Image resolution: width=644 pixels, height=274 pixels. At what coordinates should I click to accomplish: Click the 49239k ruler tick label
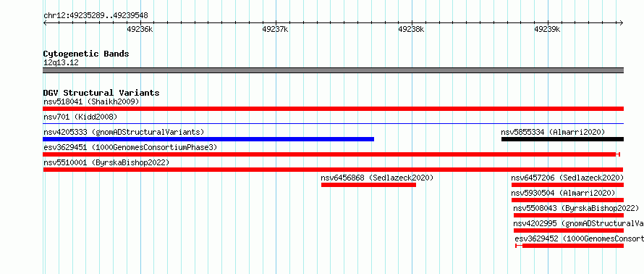click(547, 29)
